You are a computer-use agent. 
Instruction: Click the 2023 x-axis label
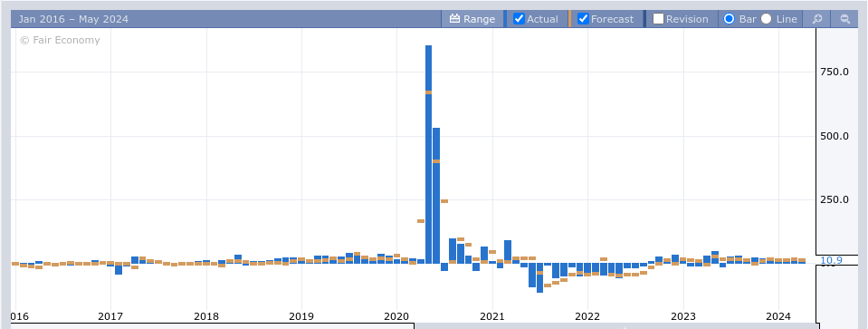click(683, 317)
